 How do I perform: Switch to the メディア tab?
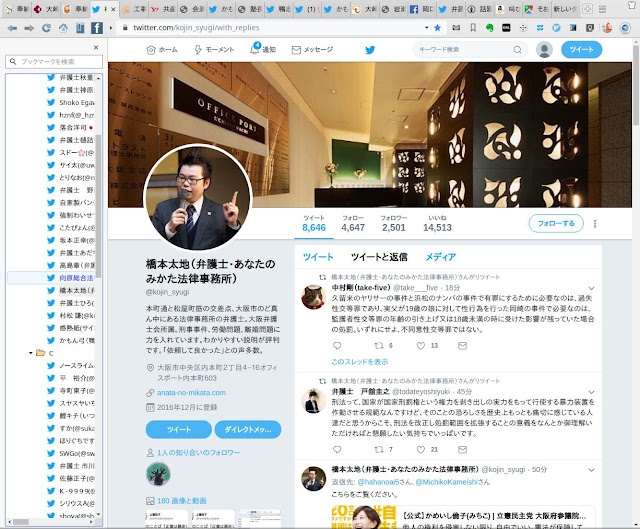click(440, 257)
